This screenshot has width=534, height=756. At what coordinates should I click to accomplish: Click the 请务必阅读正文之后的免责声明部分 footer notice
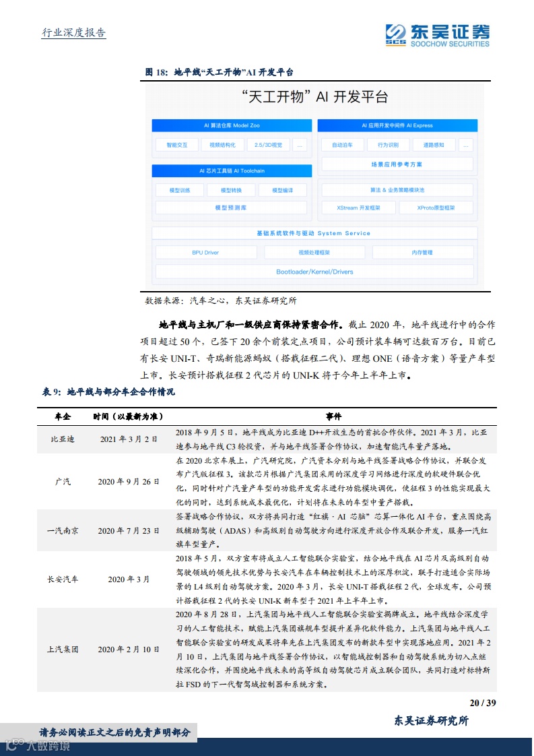click(x=114, y=733)
